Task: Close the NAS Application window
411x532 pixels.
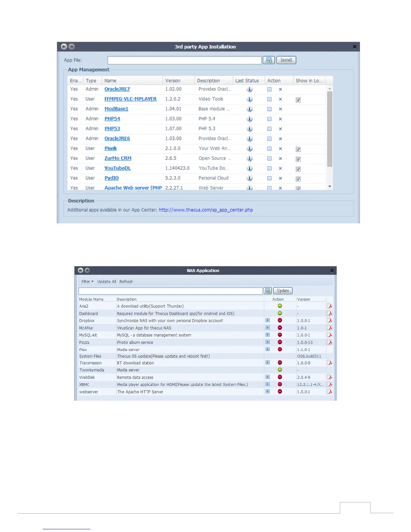Action: 332,270
